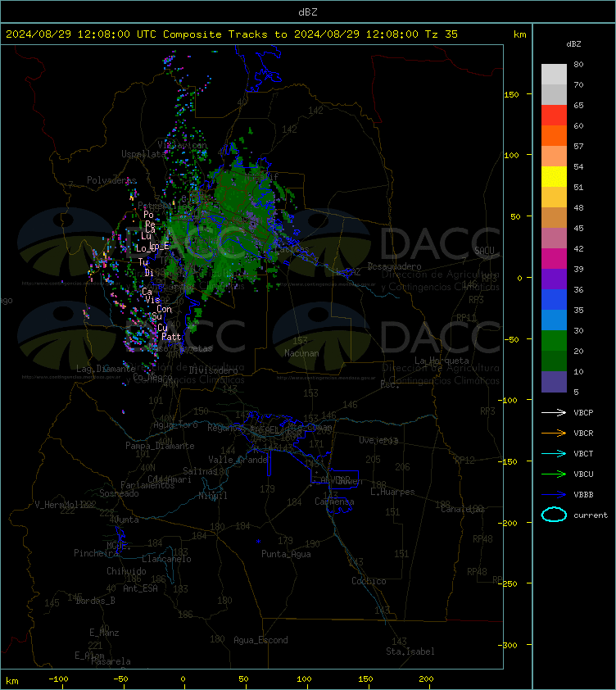The image size is (616, 690).
Task: Select the slate 5-10 dBZ swatch
Action: [x=554, y=382]
